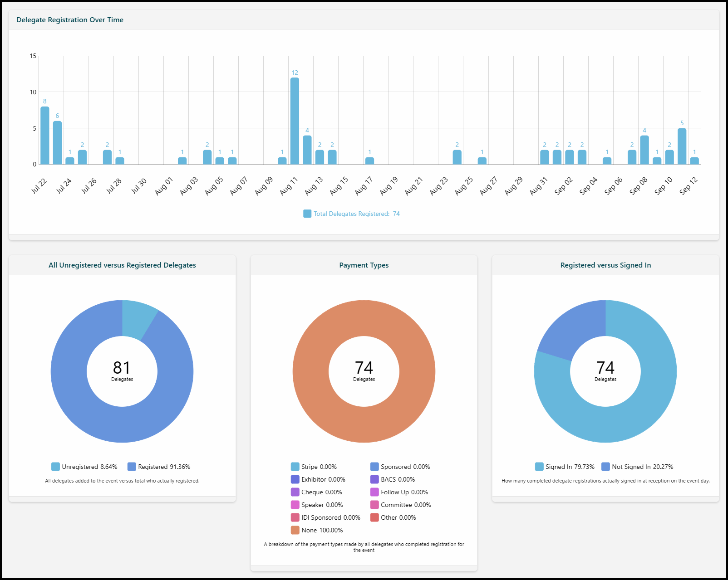Toggle the Committee 0.00% legend item
Image resolution: width=728 pixels, height=580 pixels.
click(401, 505)
